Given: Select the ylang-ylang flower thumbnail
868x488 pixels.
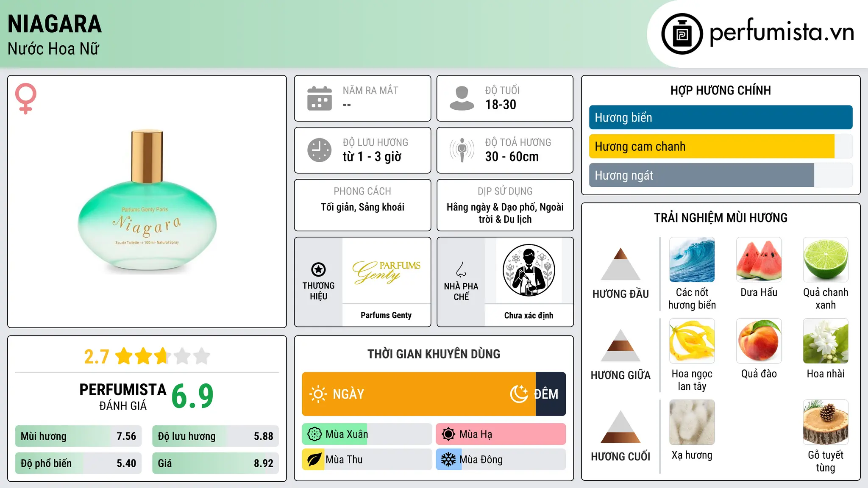Looking at the screenshot, I should (x=692, y=341).
